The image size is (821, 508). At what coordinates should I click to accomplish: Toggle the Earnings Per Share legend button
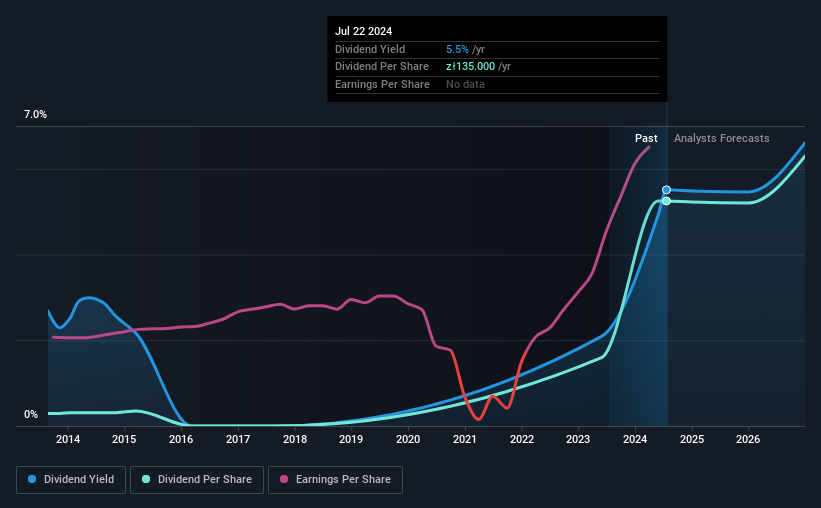pyautogui.click(x=335, y=480)
